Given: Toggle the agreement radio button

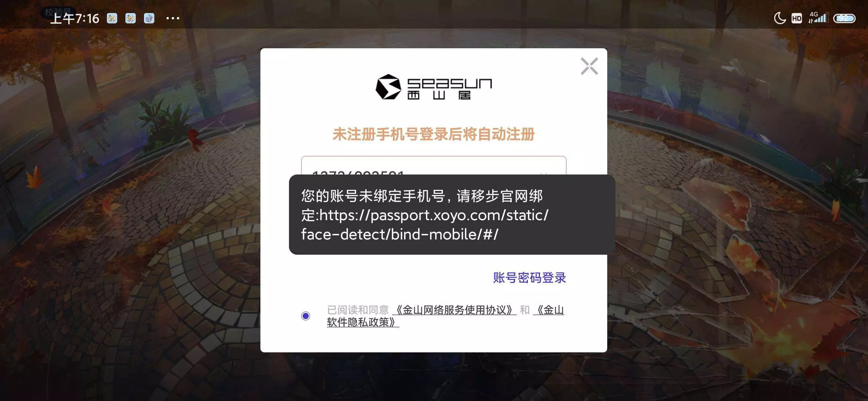Looking at the screenshot, I should (306, 316).
